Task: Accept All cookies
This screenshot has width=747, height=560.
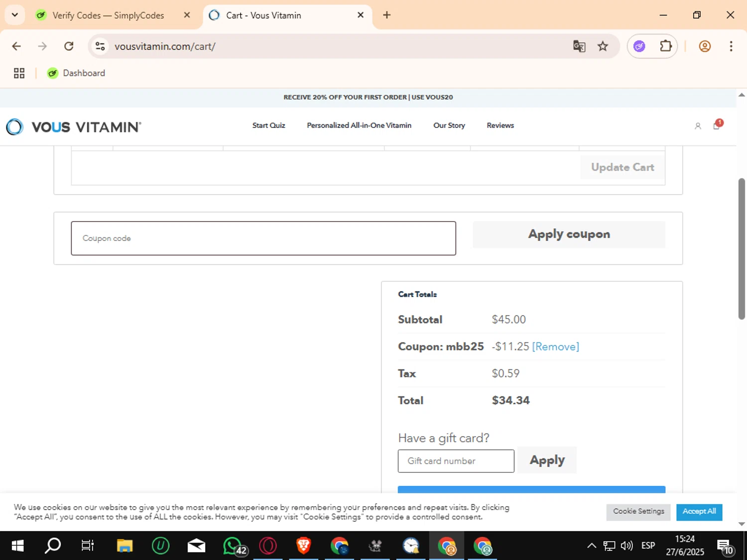Action: pos(699,512)
